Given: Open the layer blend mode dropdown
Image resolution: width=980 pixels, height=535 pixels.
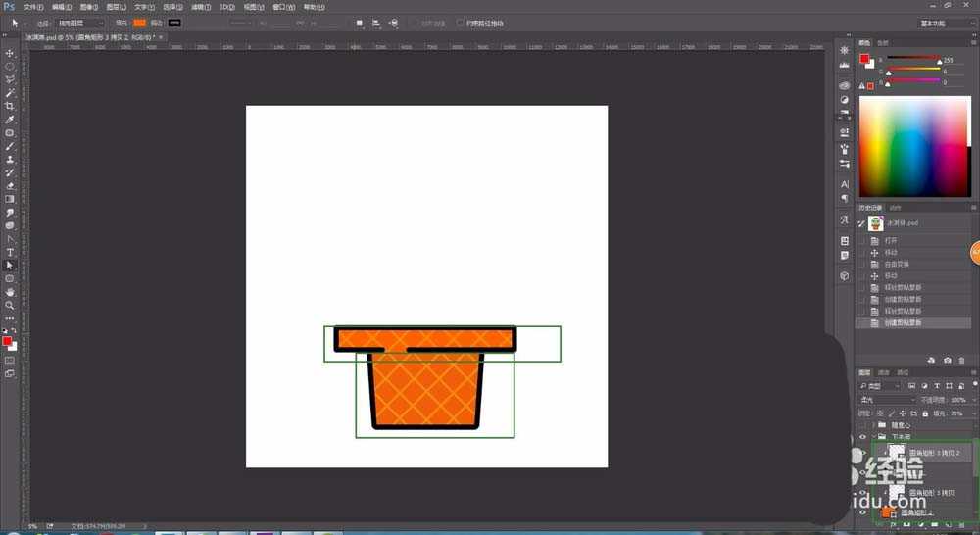Looking at the screenshot, I should point(885,400).
